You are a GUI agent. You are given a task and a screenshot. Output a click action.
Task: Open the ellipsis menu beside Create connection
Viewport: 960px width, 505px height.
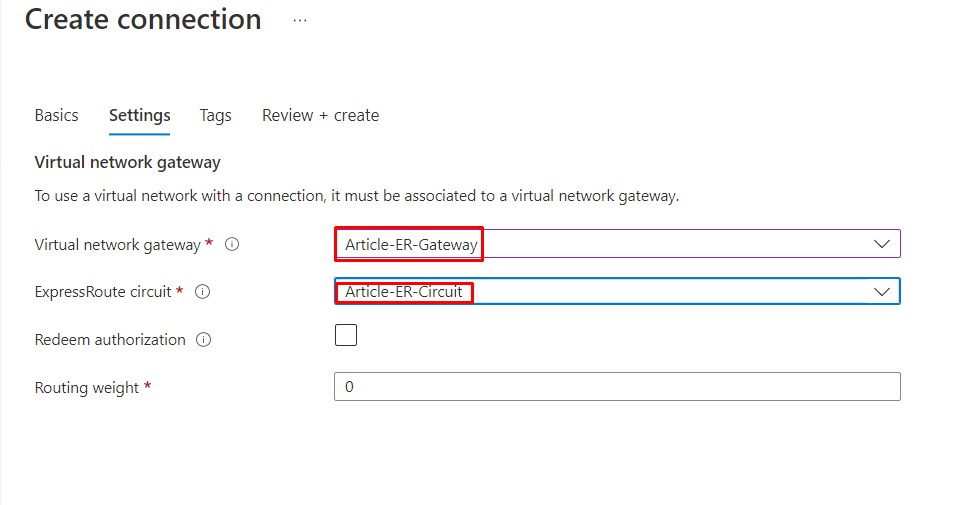(300, 20)
